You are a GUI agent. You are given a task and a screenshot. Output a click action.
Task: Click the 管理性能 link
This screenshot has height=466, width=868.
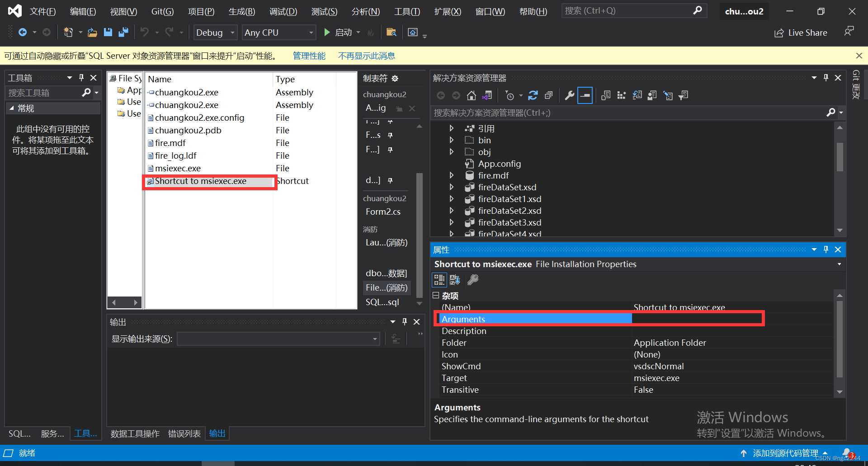point(309,55)
